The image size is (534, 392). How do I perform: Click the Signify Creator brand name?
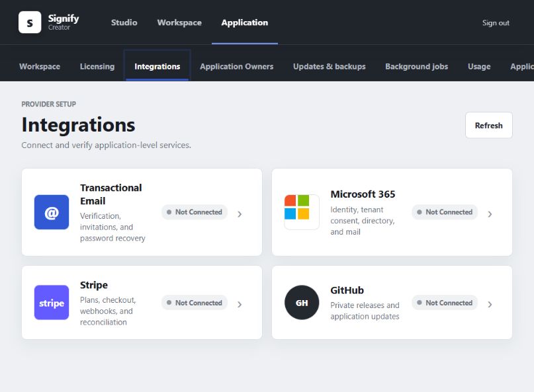(64, 22)
